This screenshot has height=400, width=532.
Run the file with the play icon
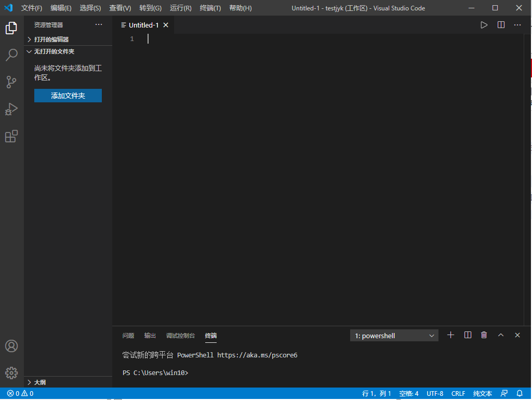[x=484, y=25]
